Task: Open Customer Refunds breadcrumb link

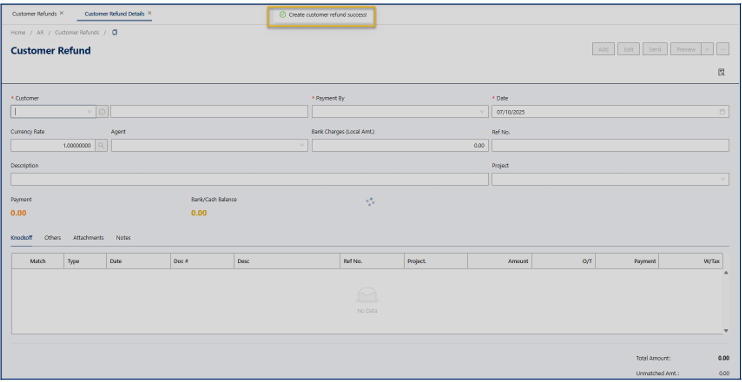Action: [77, 33]
